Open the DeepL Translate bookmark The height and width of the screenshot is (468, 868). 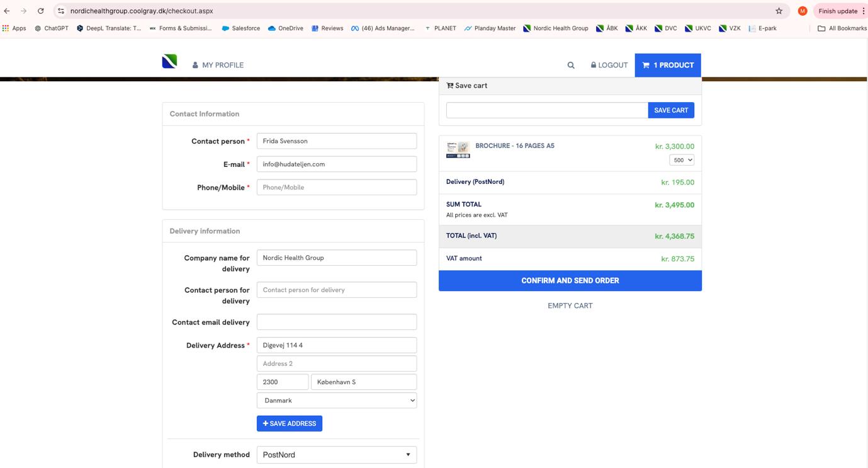pyautogui.click(x=109, y=28)
